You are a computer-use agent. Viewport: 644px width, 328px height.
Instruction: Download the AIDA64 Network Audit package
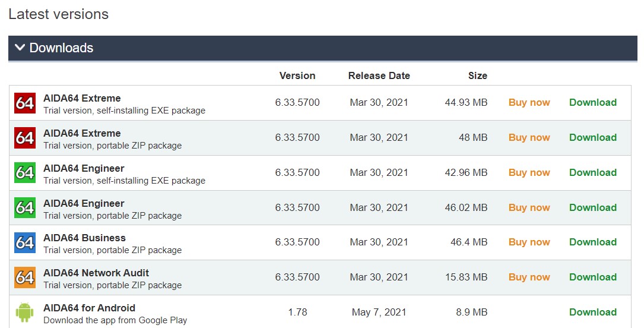point(592,277)
